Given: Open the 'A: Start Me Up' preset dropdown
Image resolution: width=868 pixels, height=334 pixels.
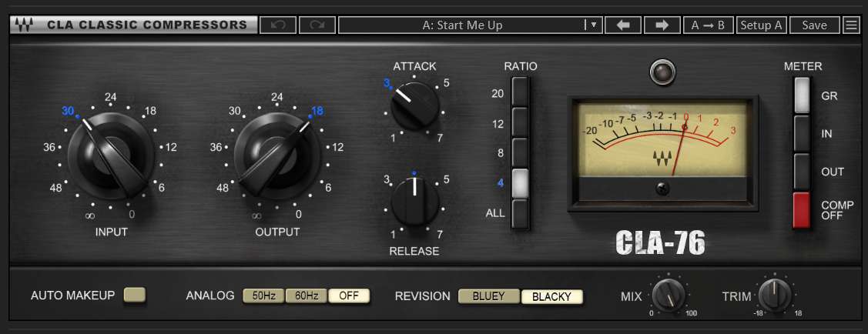Looking at the screenshot, I should (462, 25).
